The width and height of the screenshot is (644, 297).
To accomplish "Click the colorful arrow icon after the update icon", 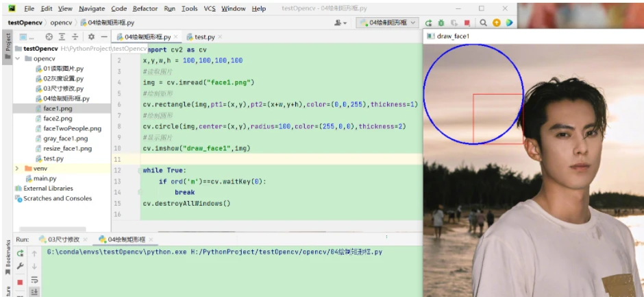I will click(509, 23).
